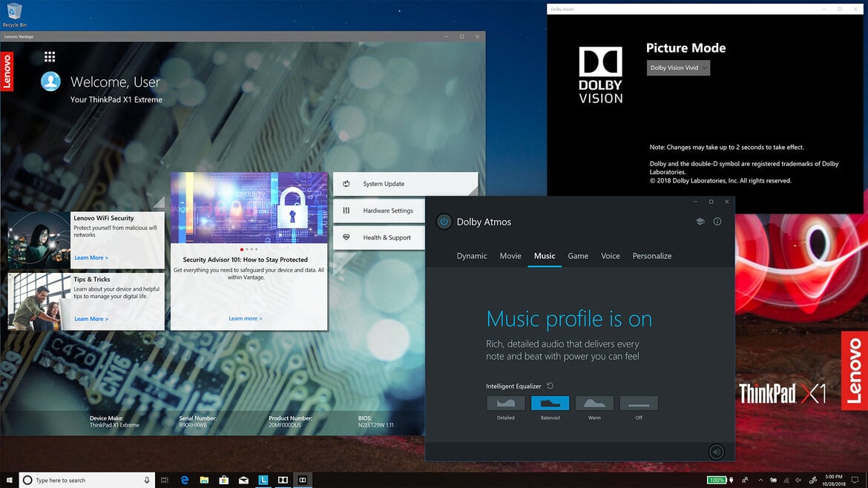Click the 5:00 PM taskbar clock
Image resolution: width=868 pixels, height=488 pixels.
point(834,480)
